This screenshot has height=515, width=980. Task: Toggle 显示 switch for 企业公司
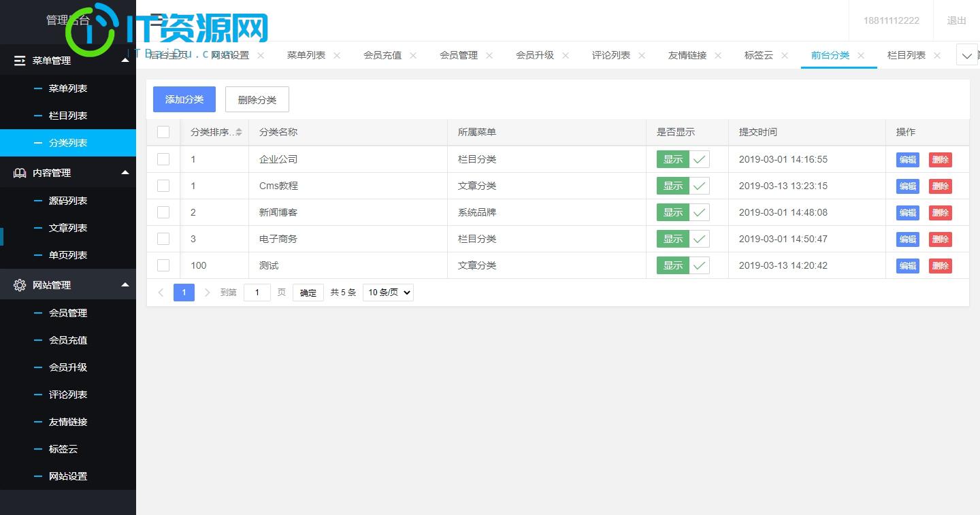coord(683,159)
